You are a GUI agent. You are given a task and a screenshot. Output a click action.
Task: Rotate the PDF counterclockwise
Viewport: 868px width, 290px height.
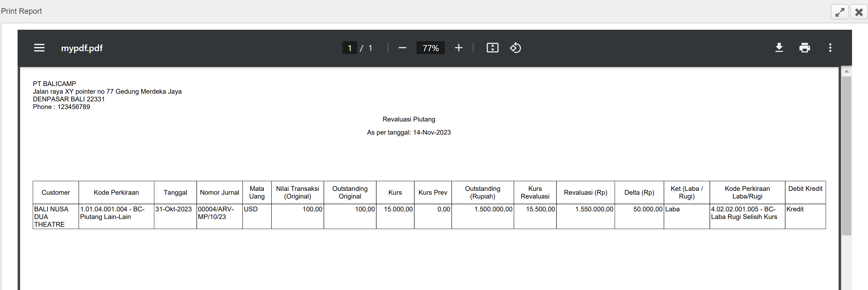[x=515, y=48]
